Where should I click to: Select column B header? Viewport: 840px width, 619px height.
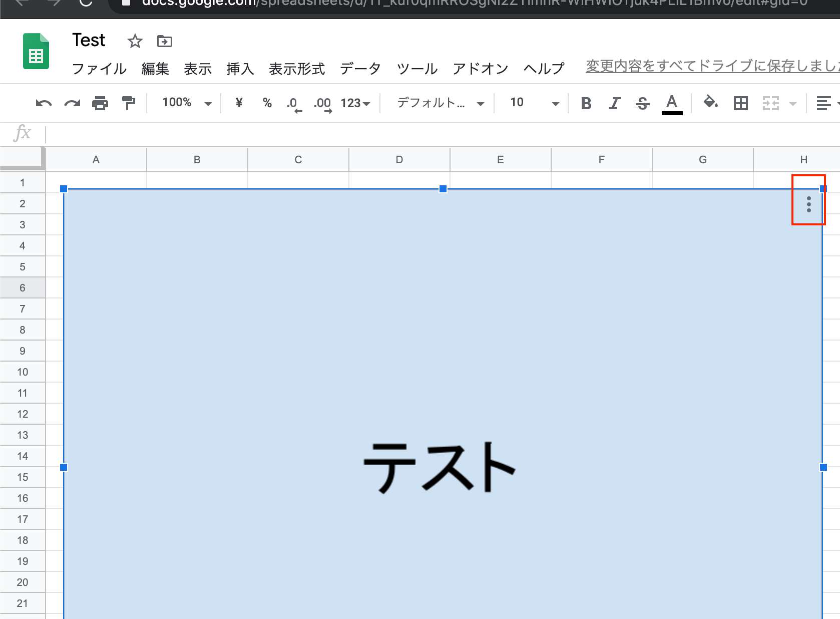coord(197,160)
